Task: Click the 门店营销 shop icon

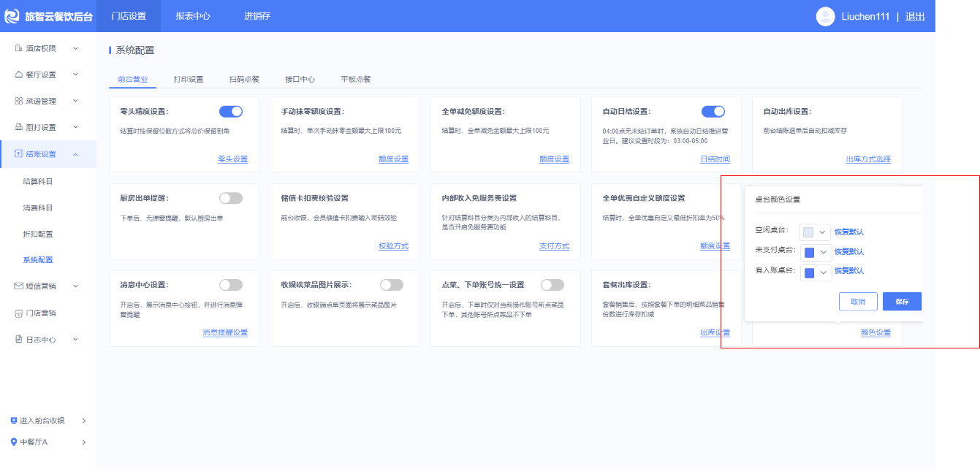Action: (19, 313)
